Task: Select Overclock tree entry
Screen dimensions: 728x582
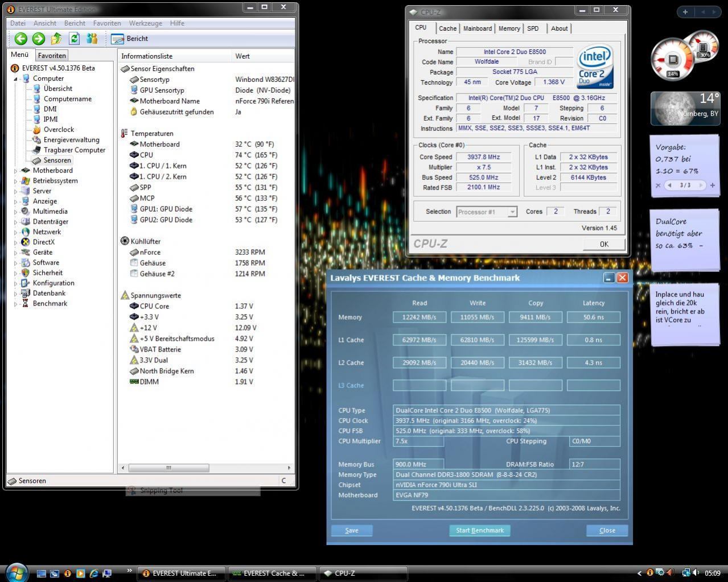Action: tap(59, 130)
